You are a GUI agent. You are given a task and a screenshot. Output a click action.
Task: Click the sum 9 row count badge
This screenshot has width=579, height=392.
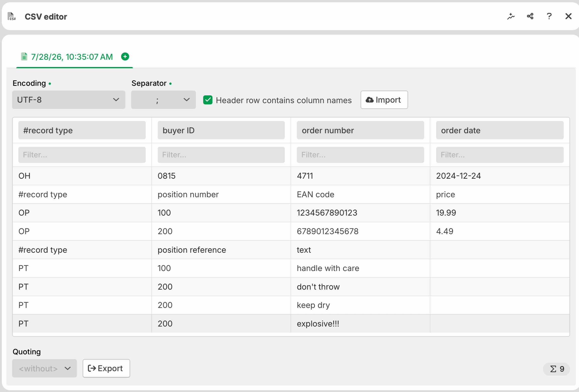coord(556,369)
